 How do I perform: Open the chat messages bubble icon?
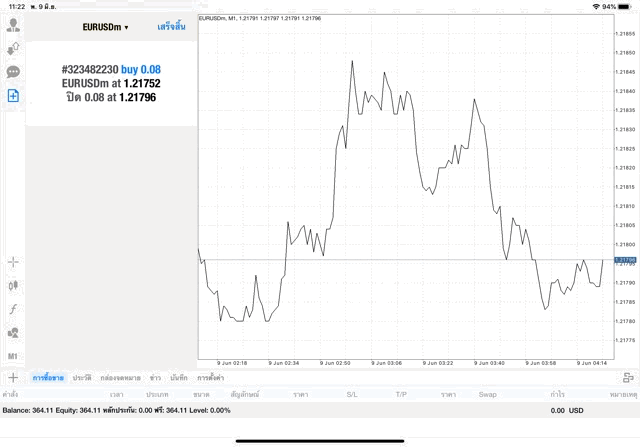point(13,72)
